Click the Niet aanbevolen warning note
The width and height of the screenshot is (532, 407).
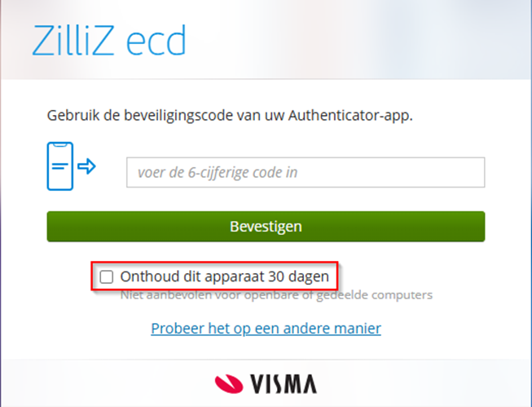[x=276, y=295]
